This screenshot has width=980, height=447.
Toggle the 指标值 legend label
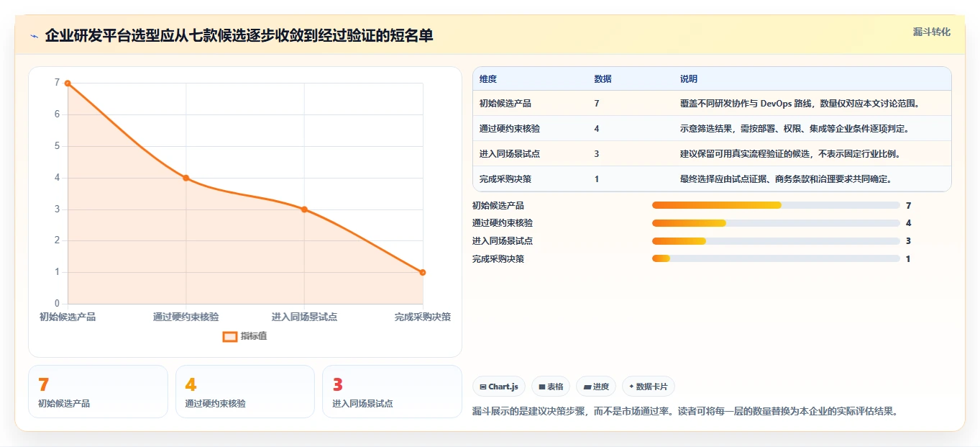click(x=254, y=336)
